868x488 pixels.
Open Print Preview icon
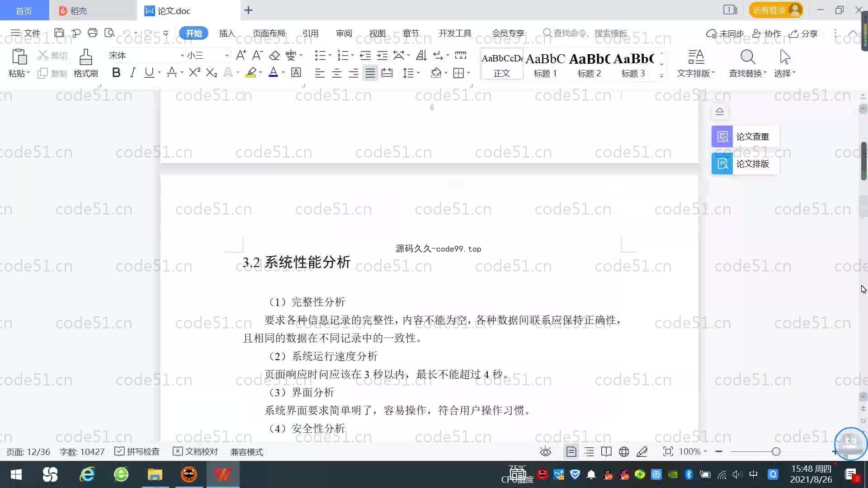click(x=109, y=33)
